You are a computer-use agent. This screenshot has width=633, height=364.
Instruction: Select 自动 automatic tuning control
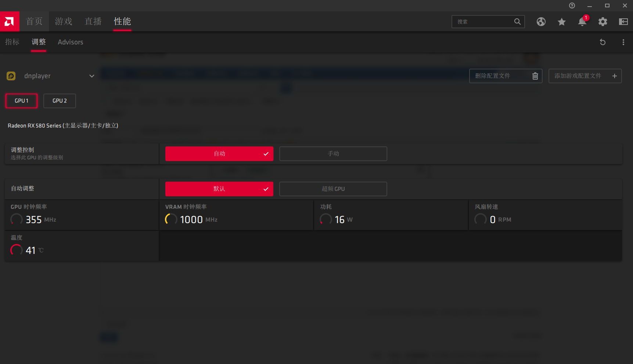219,154
